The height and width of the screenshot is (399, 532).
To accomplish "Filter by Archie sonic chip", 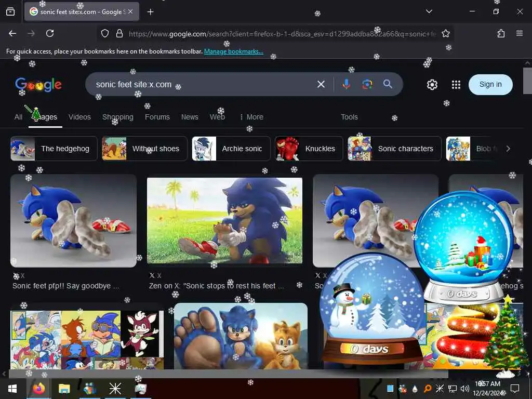I will click(x=231, y=149).
